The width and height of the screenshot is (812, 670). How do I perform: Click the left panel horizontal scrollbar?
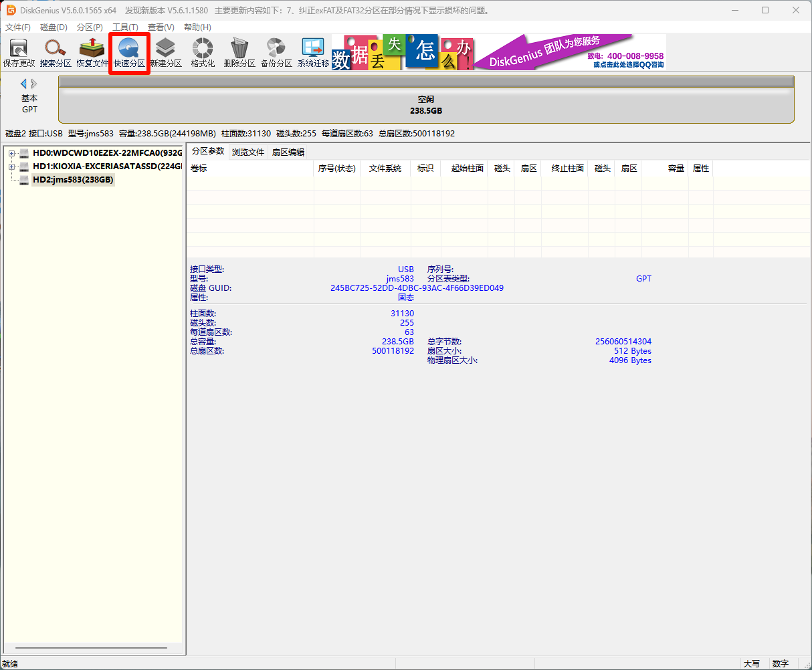coord(91,648)
